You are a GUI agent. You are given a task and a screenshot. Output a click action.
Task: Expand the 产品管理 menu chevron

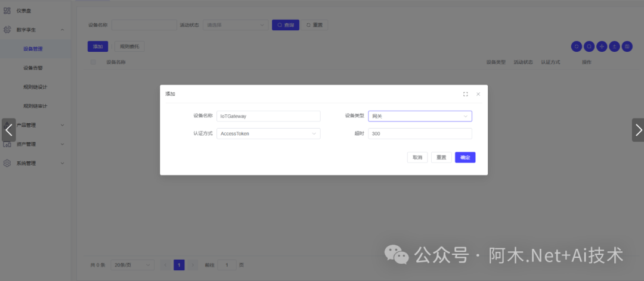click(62, 125)
